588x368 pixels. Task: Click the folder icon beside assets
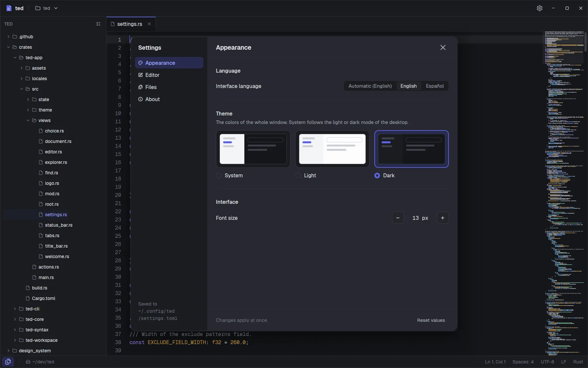click(x=28, y=68)
